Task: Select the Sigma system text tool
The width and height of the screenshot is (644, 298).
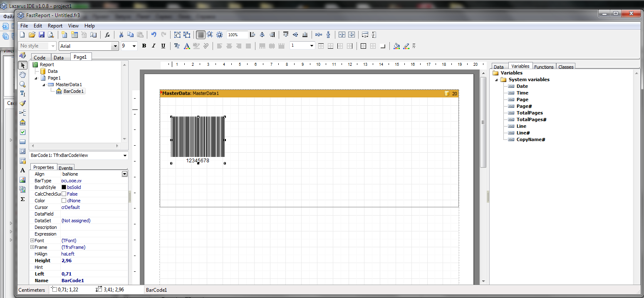Action: tap(23, 199)
